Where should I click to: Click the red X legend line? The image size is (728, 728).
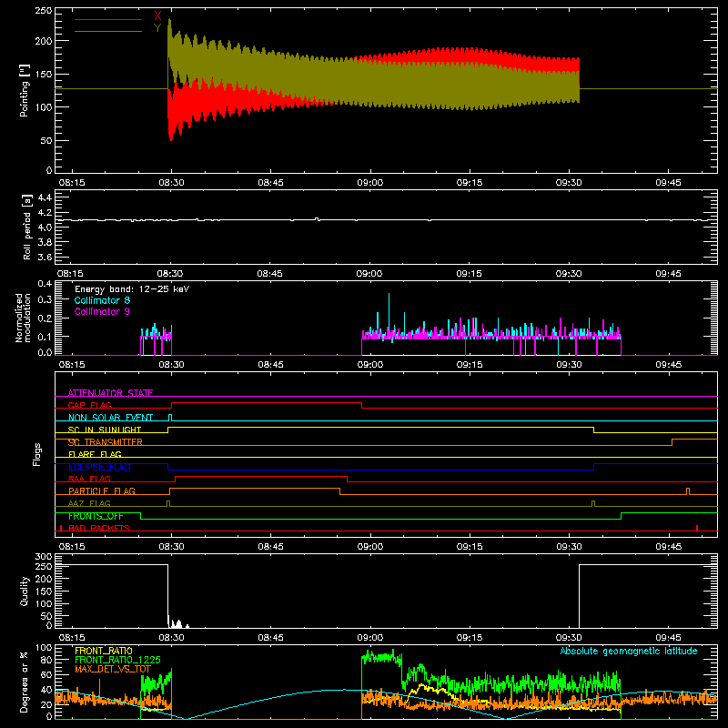pos(108,19)
